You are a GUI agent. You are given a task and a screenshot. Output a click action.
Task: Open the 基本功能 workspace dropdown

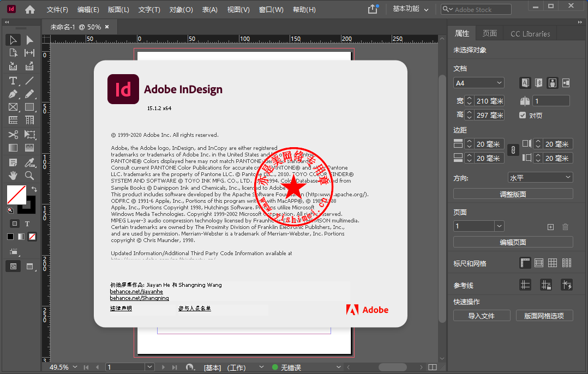pyautogui.click(x=411, y=9)
